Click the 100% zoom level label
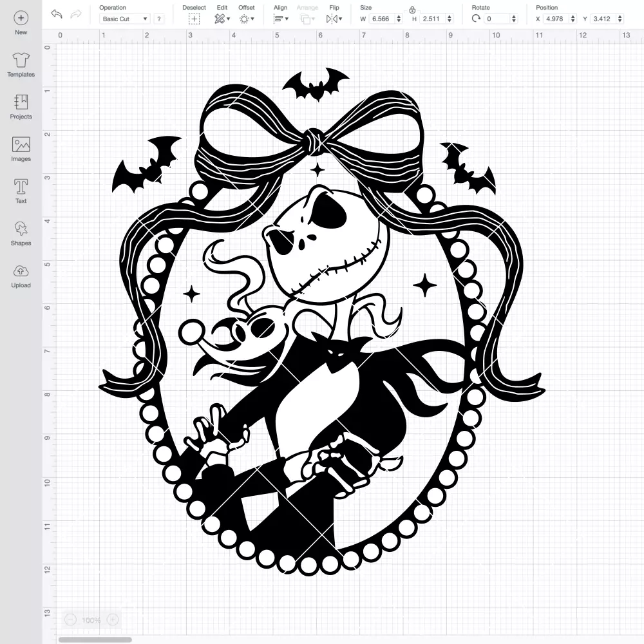The height and width of the screenshot is (644, 644). pyautogui.click(x=91, y=620)
